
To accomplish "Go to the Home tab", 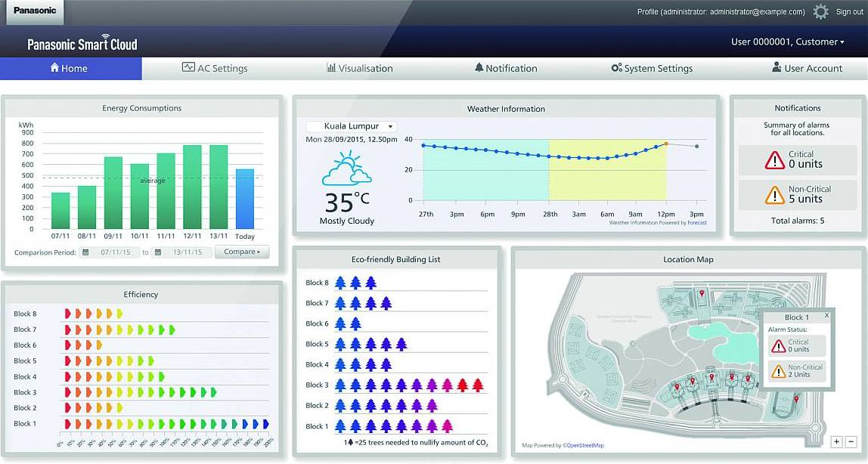I will tap(71, 69).
